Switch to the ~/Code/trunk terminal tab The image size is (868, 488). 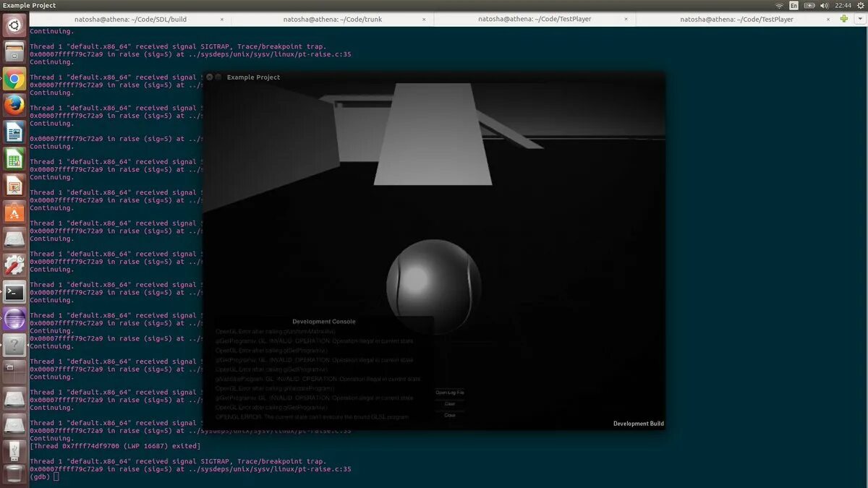333,19
